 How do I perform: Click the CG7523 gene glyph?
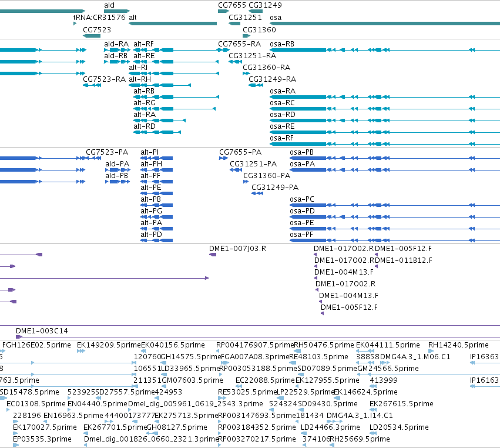click(x=92, y=36)
